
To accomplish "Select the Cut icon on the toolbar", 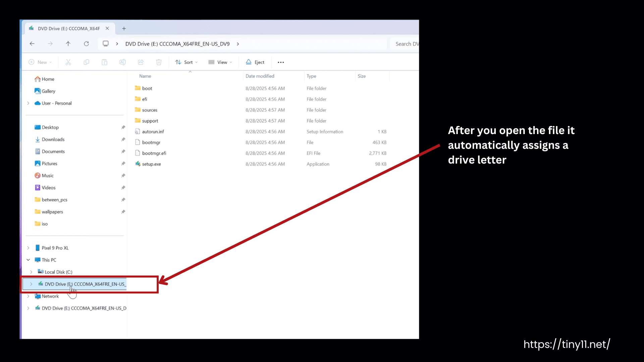I will (68, 62).
